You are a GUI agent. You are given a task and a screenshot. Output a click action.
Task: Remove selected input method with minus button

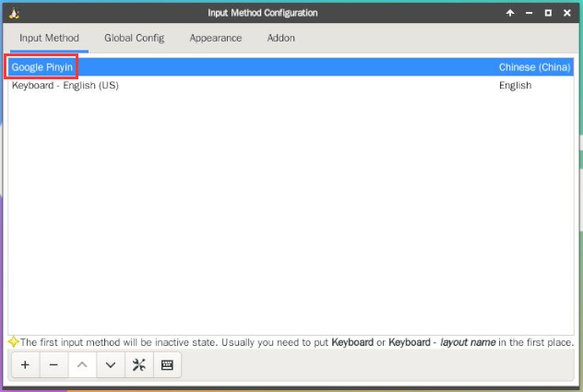[x=54, y=365]
